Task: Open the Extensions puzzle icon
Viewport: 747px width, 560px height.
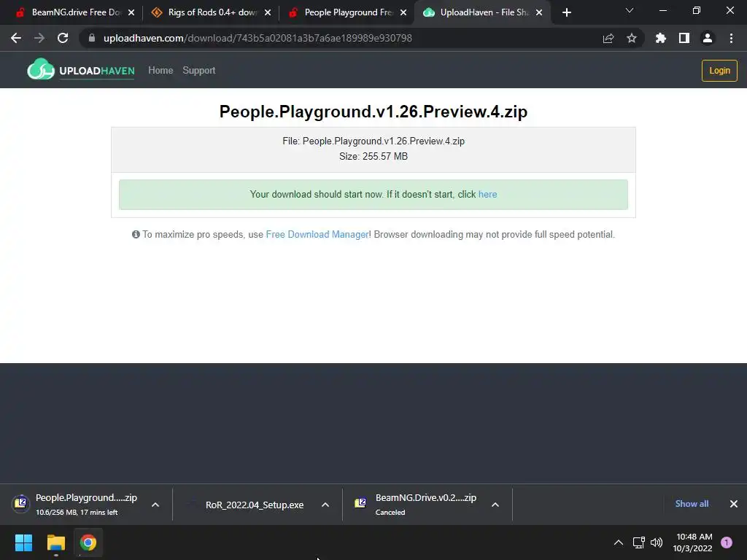Action: 661,38
